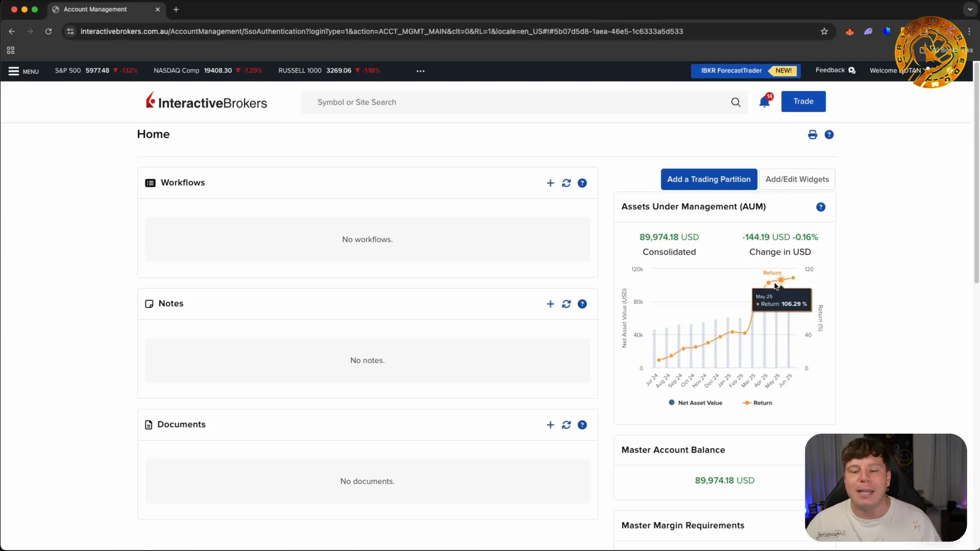This screenshot has width=980, height=551.
Task: Click the Master Account Balance amount
Action: [x=724, y=481]
